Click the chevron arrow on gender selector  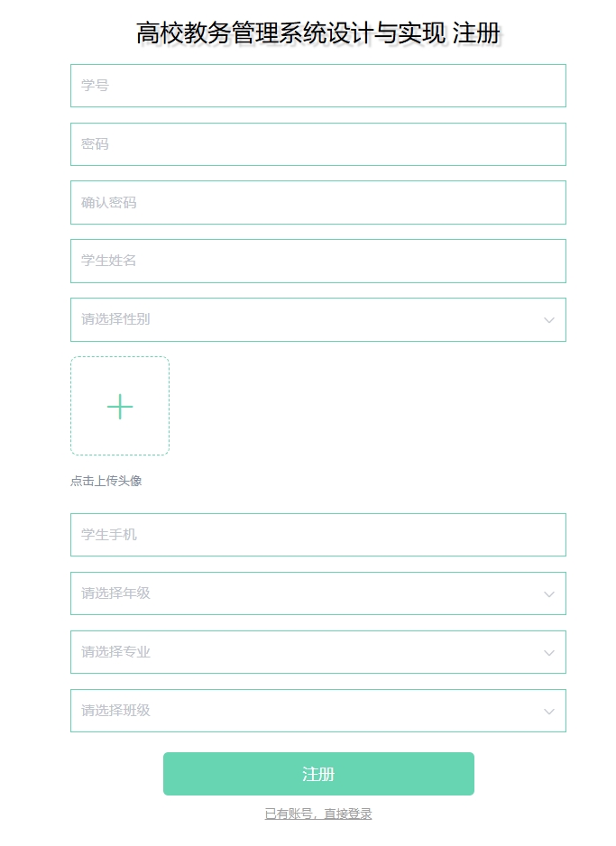pos(548,319)
